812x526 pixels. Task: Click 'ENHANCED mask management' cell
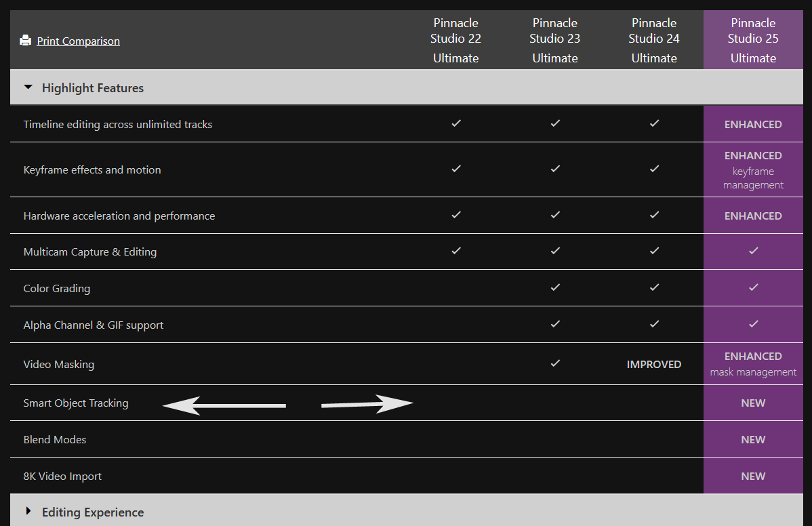753,364
